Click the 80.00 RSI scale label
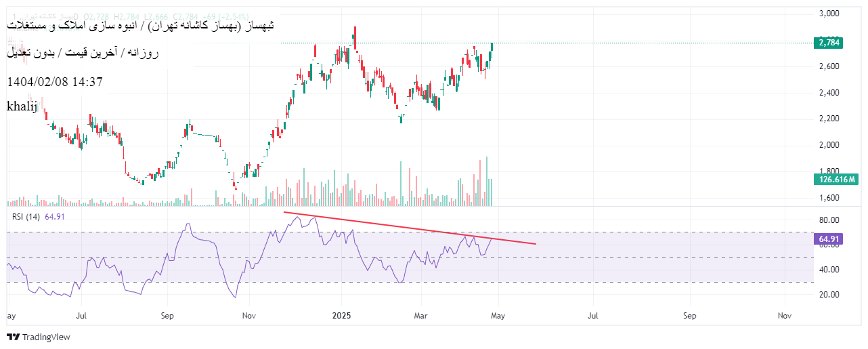This screenshot has height=349, width=868. pyautogui.click(x=829, y=220)
